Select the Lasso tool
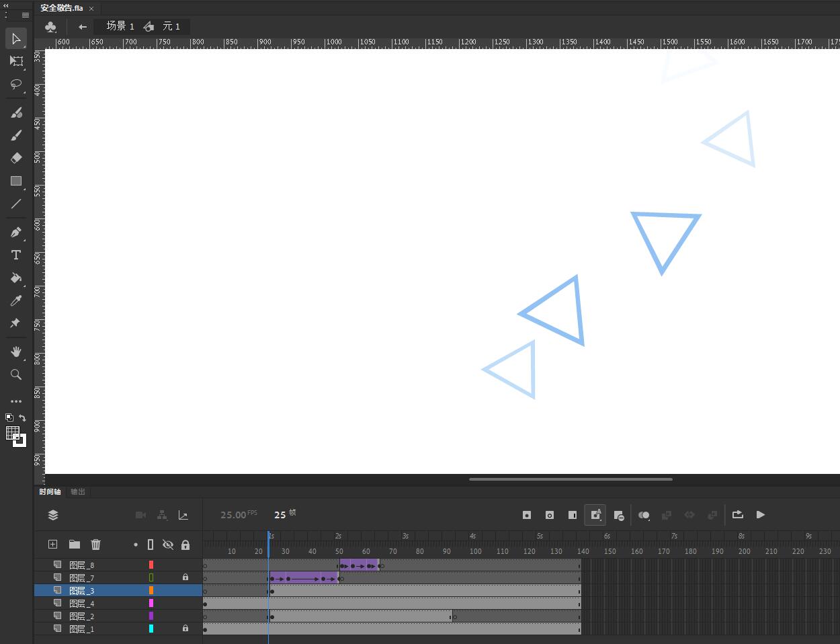The image size is (840, 644). pyautogui.click(x=16, y=84)
